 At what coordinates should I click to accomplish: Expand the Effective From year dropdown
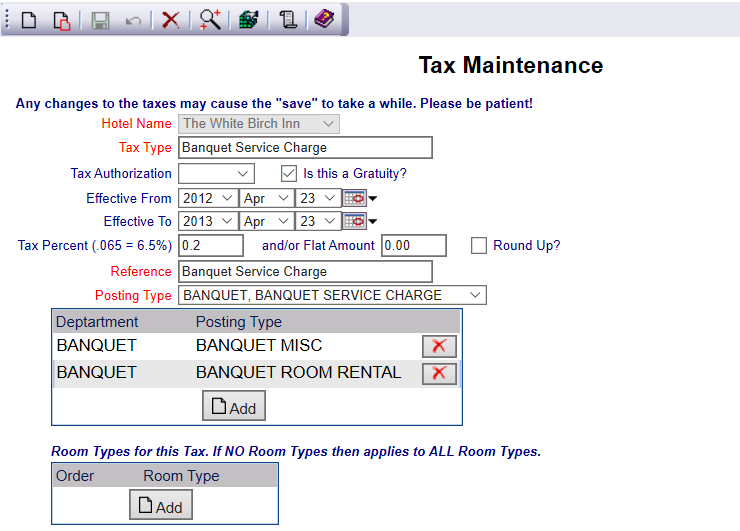208,198
